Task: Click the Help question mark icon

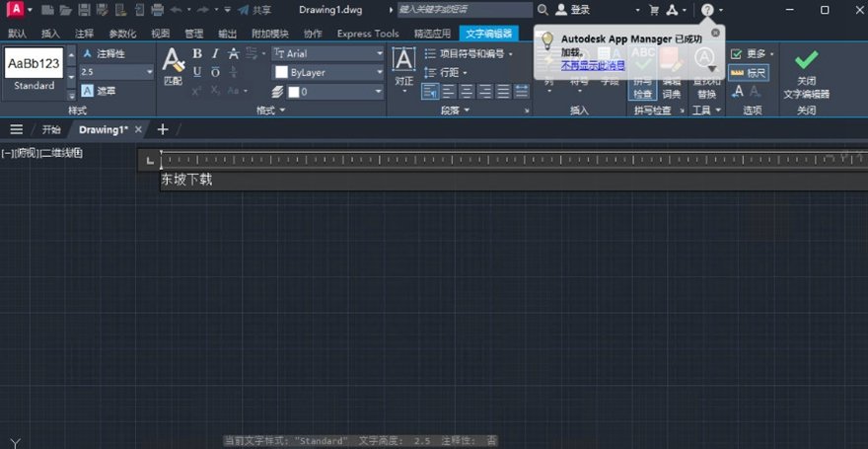Action: pos(707,10)
